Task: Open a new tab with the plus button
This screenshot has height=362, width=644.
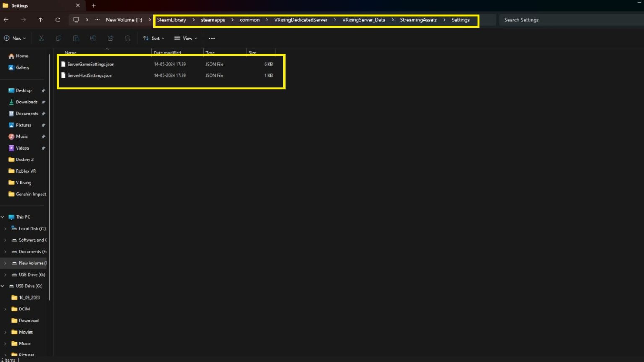Action: click(x=93, y=5)
